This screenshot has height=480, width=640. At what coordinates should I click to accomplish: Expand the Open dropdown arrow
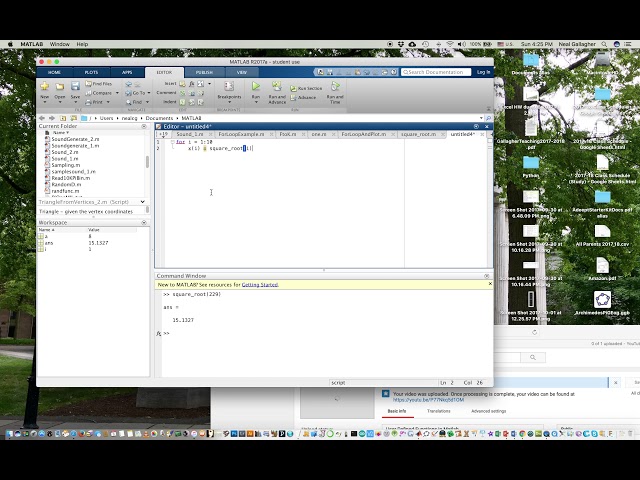(x=60, y=102)
